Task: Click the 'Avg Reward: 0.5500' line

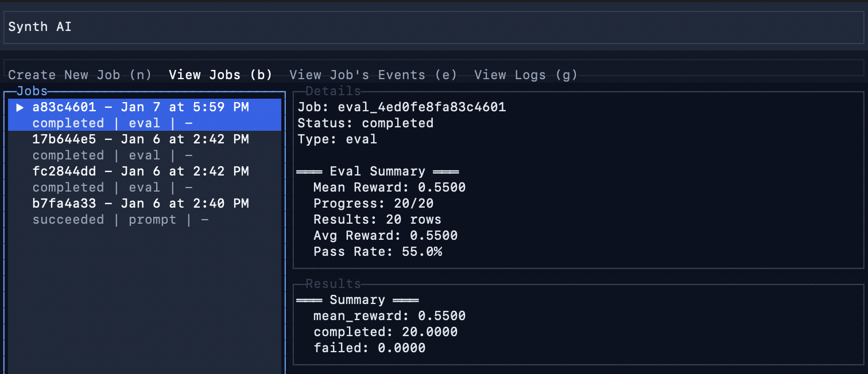Action: [386, 236]
